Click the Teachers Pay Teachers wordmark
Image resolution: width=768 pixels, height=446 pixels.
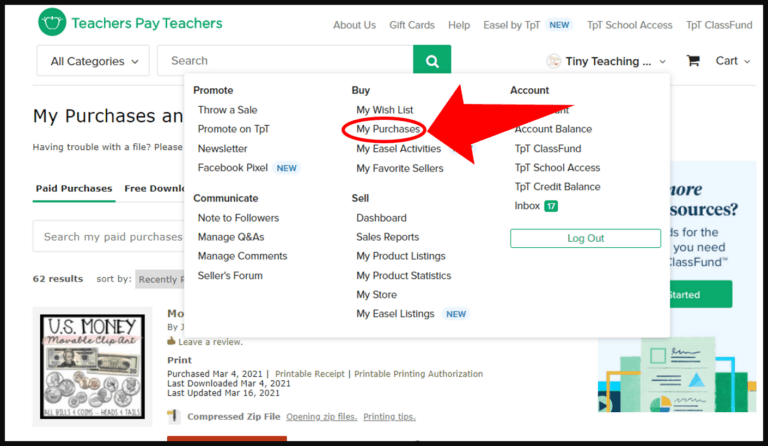tap(146, 23)
